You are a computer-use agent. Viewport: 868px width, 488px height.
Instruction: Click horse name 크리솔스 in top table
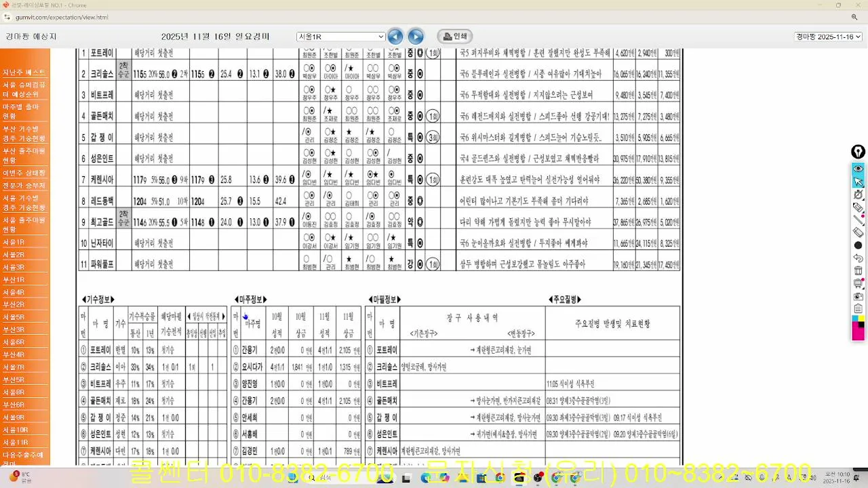pos(102,74)
